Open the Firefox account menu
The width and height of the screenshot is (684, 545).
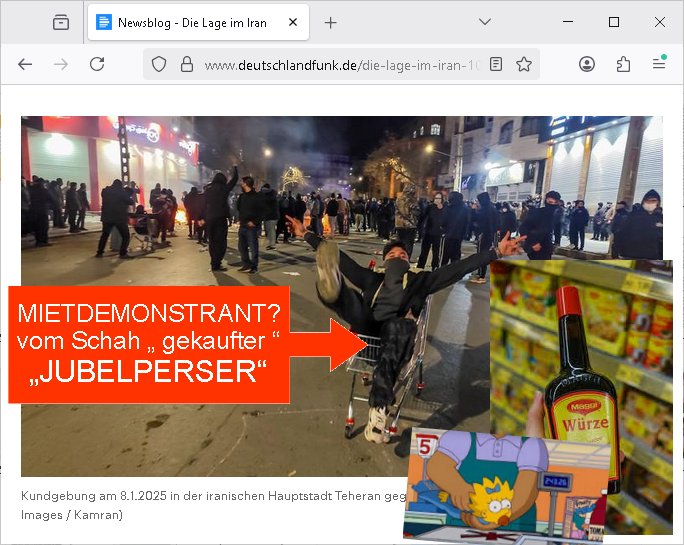click(587, 64)
